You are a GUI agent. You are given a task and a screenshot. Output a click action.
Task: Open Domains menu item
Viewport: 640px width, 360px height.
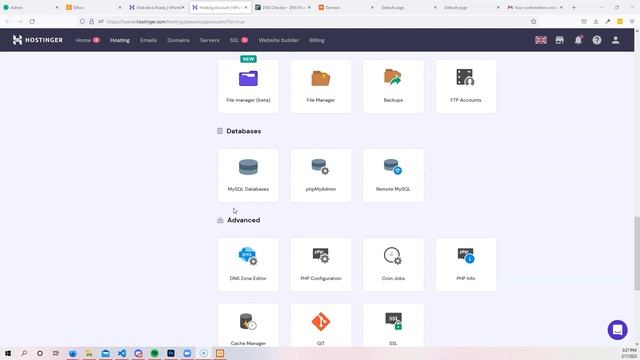coord(178,40)
